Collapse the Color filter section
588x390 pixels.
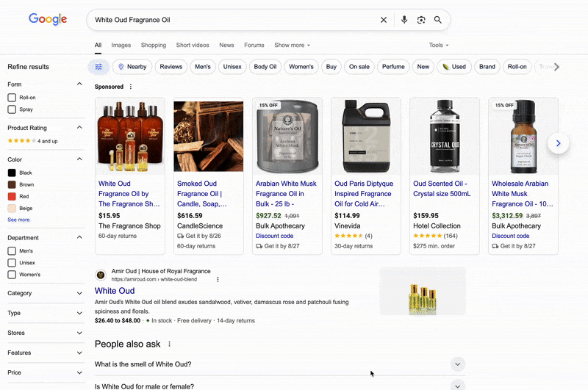click(x=79, y=159)
